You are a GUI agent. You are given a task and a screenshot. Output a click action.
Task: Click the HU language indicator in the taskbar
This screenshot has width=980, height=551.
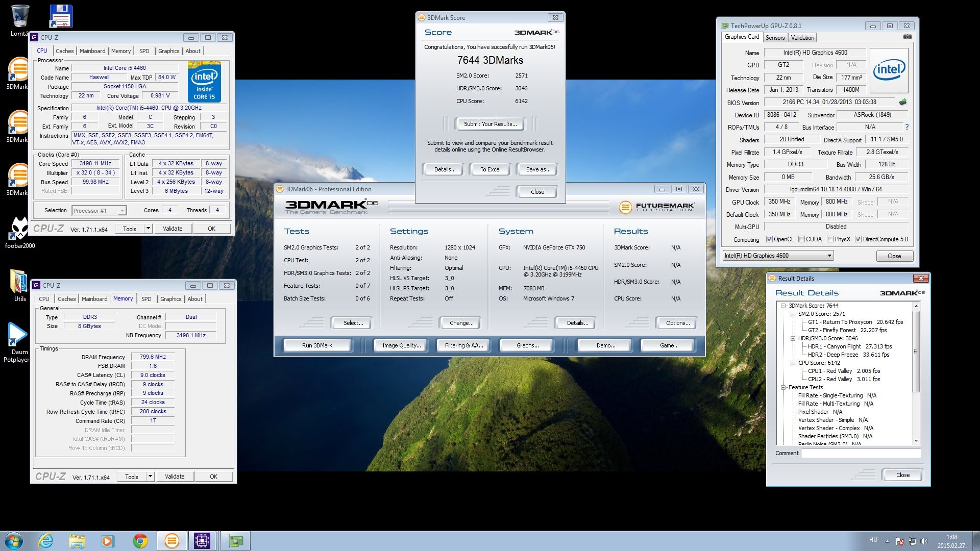873,540
